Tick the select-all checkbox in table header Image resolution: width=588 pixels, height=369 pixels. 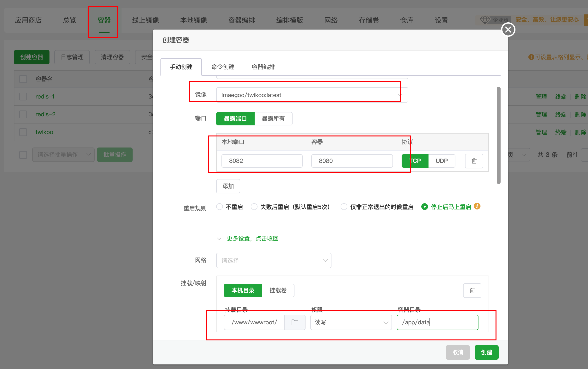[x=23, y=79]
